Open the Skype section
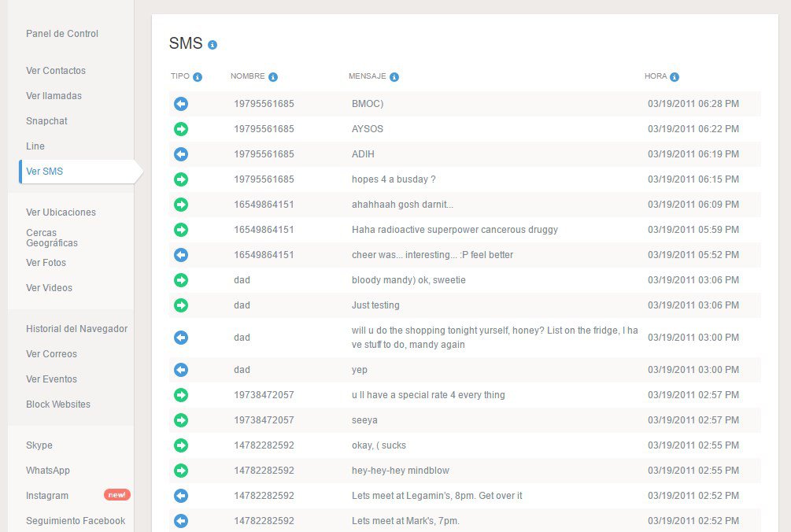791x532 pixels. 39,445
